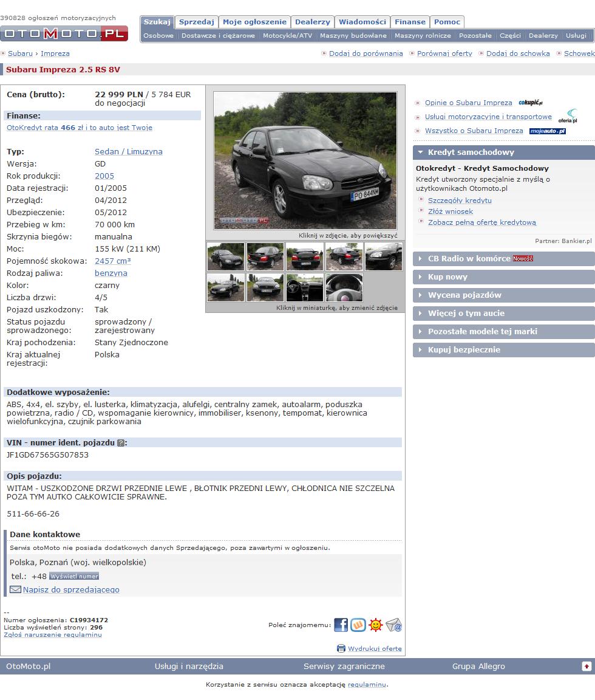Enlarge the main Subaru photo

[305, 160]
